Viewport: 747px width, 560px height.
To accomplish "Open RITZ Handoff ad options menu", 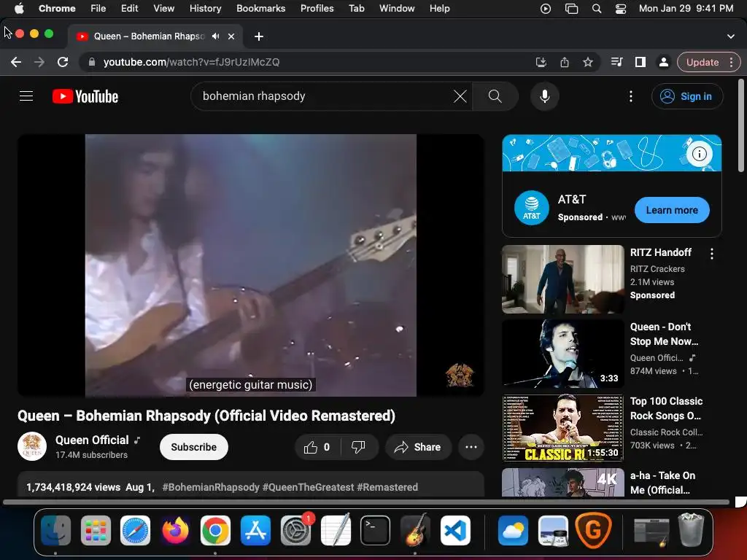I will click(x=712, y=254).
